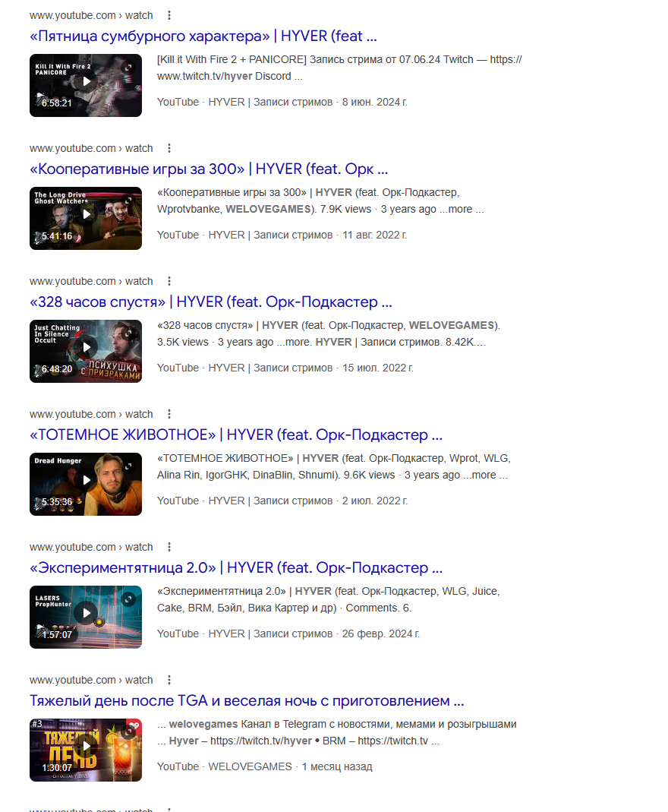Expand preview of ТЯЖЕЛЫЙ ДЕНЬ thumbnail

128,731
